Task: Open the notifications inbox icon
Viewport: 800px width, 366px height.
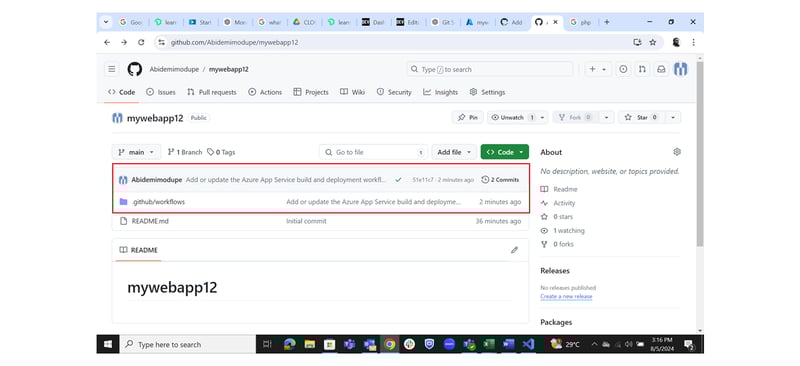Action: pos(661,69)
